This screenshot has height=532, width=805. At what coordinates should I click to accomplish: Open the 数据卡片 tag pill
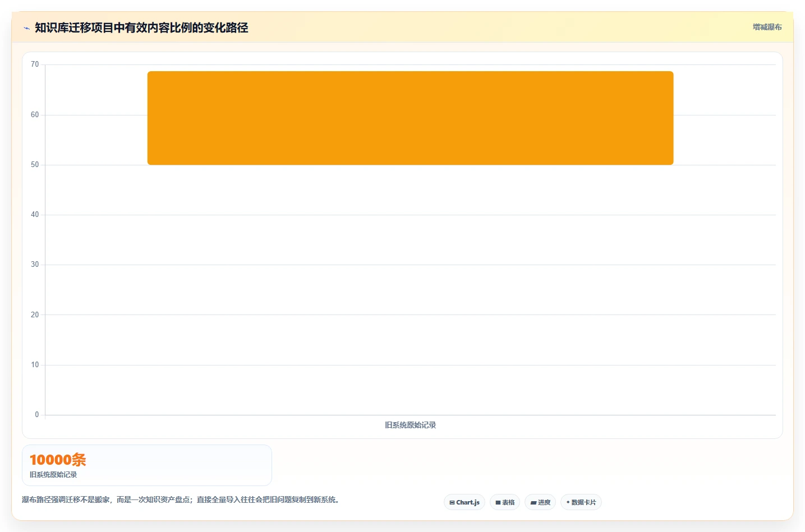581,502
